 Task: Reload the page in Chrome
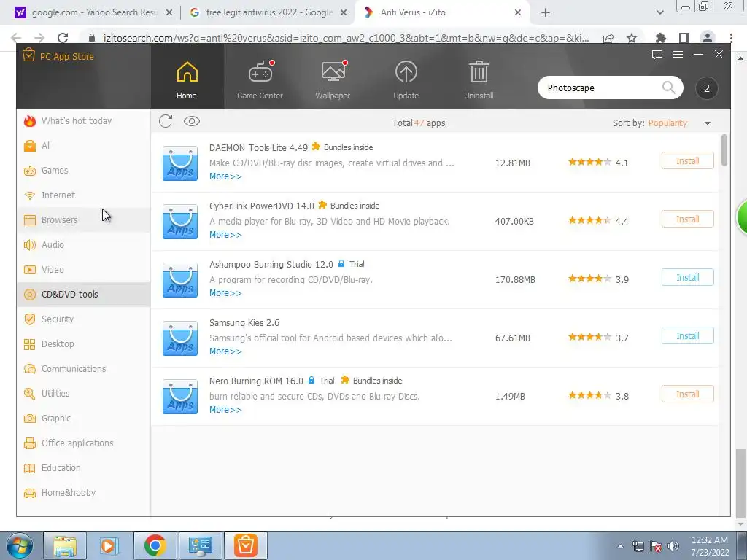tap(63, 38)
